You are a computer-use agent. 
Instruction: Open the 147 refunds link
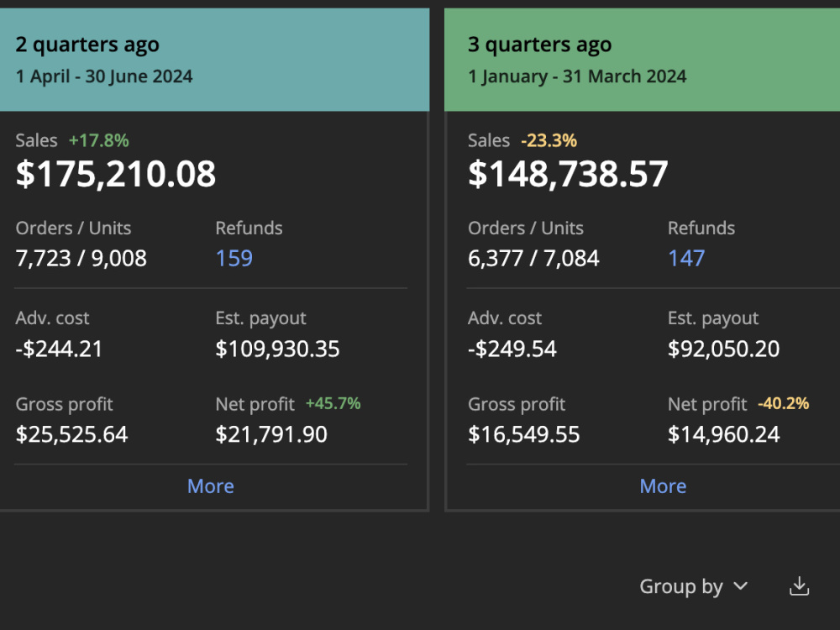[686, 258]
